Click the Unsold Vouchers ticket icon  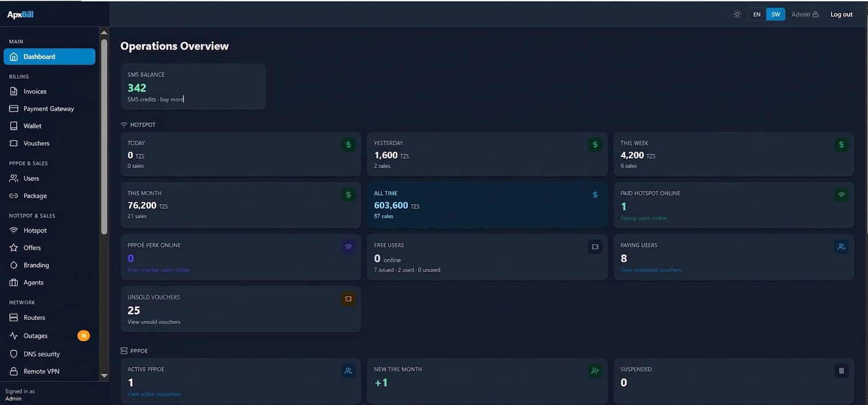pyautogui.click(x=348, y=299)
